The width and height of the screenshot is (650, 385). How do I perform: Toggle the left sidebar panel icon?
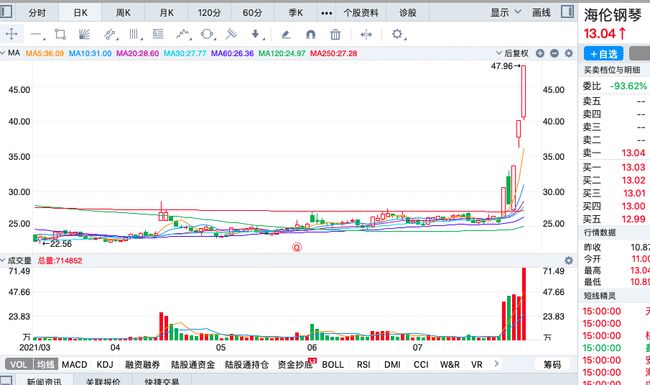(x=6, y=11)
